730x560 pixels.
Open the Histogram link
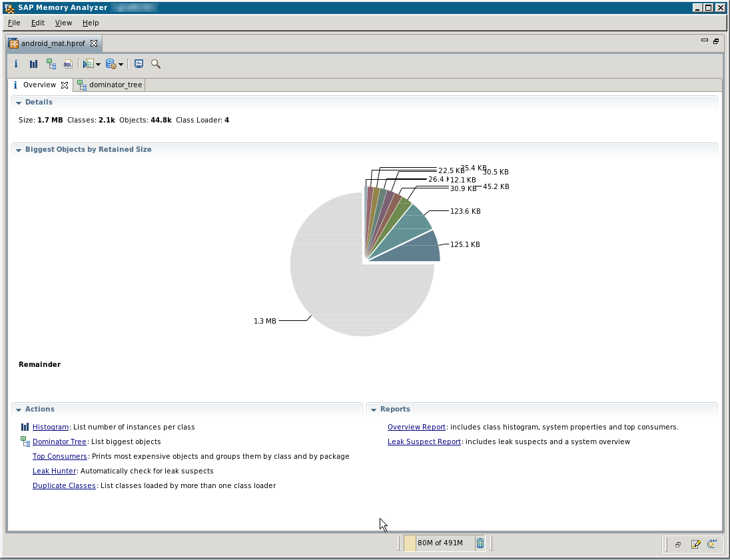(50, 427)
